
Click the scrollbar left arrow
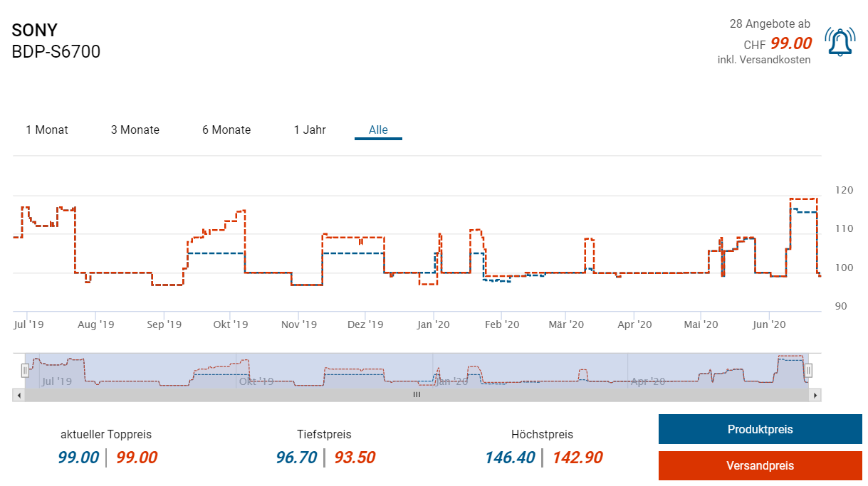point(18,394)
